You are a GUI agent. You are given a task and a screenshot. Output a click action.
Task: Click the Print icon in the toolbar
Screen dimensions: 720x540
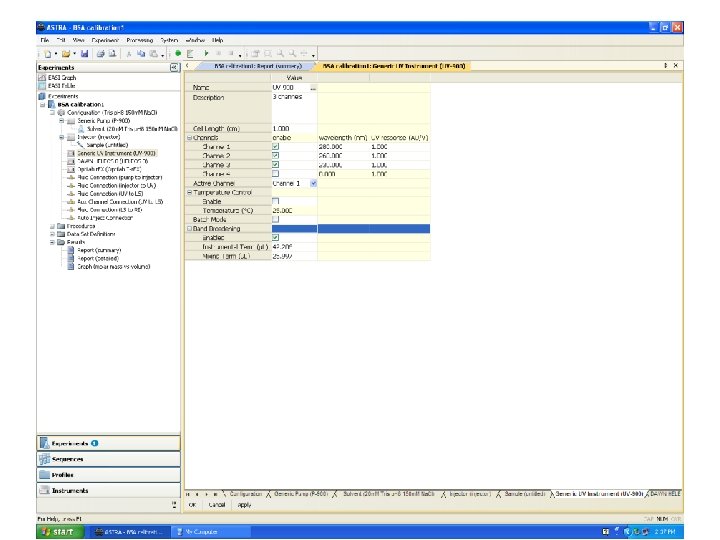point(100,53)
